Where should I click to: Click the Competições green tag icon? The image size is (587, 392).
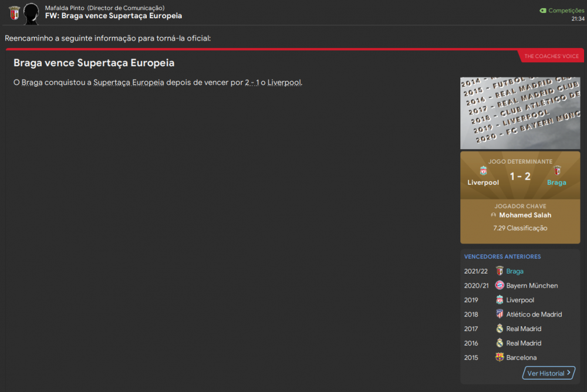click(543, 11)
